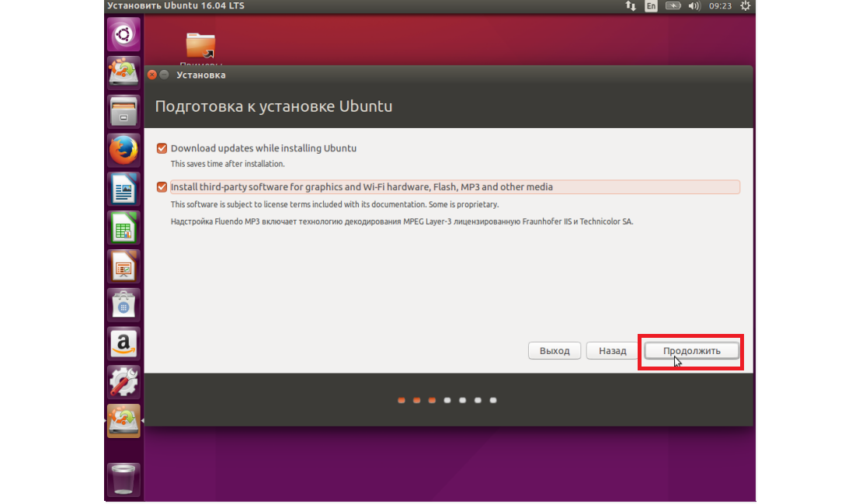Toggle Download updates while installing Ubuntu checkbox
The height and width of the screenshot is (504, 852).
pos(162,148)
